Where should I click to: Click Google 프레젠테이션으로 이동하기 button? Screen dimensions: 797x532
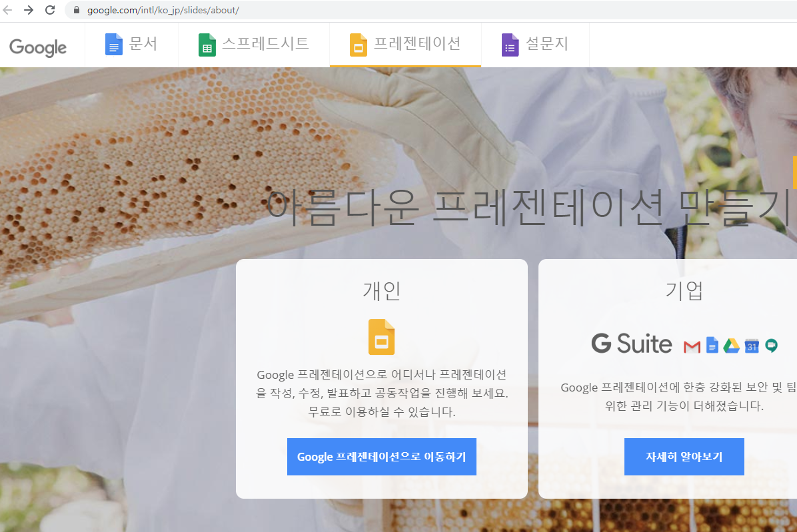pos(382,457)
